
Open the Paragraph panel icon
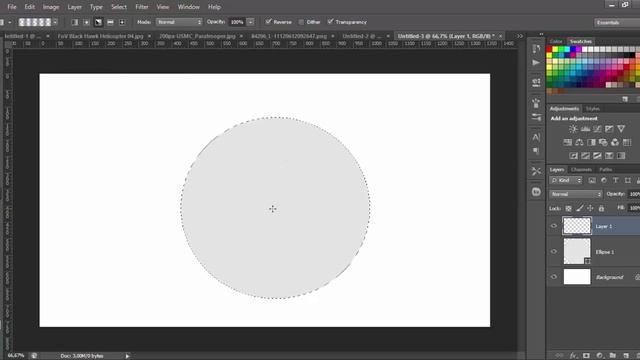click(x=536, y=151)
